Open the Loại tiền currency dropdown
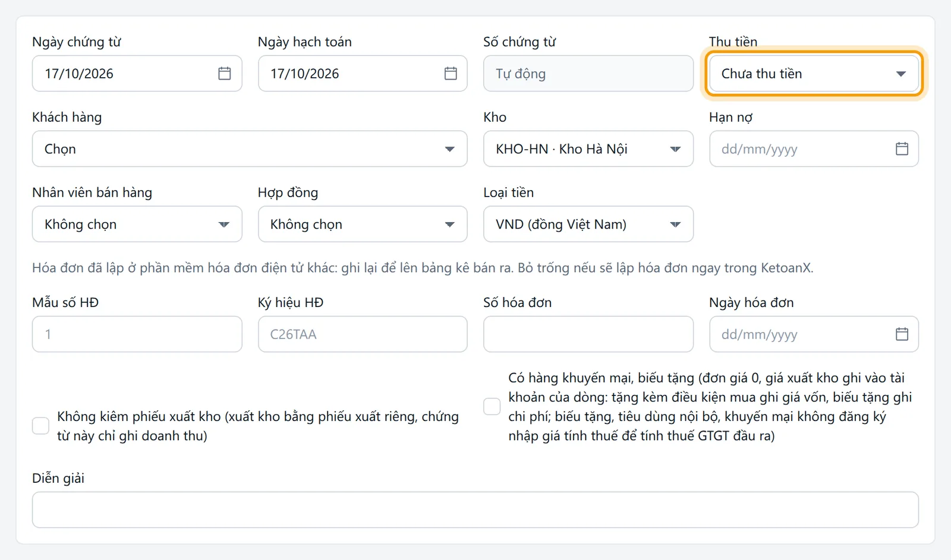 (588, 224)
